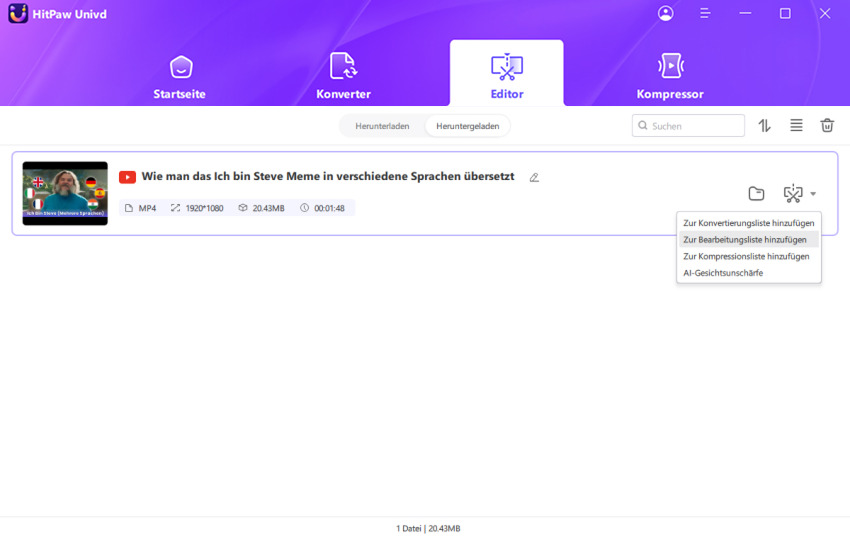This screenshot has width=850, height=540.
Task: Click the sort order arrows icon
Action: coord(764,126)
